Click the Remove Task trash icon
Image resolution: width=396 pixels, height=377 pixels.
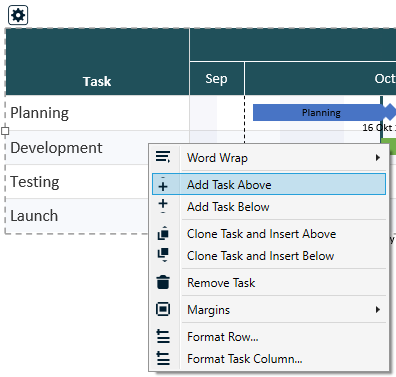(x=163, y=282)
